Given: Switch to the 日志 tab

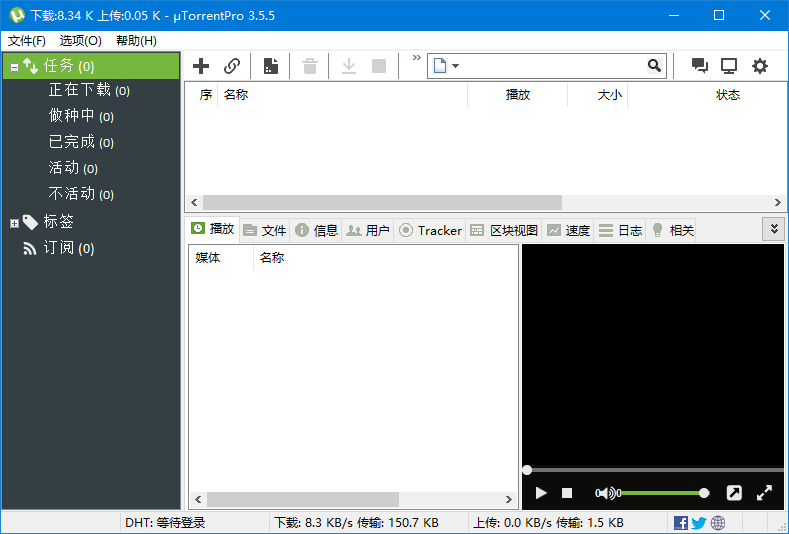Looking at the screenshot, I should tap(620, 231).
